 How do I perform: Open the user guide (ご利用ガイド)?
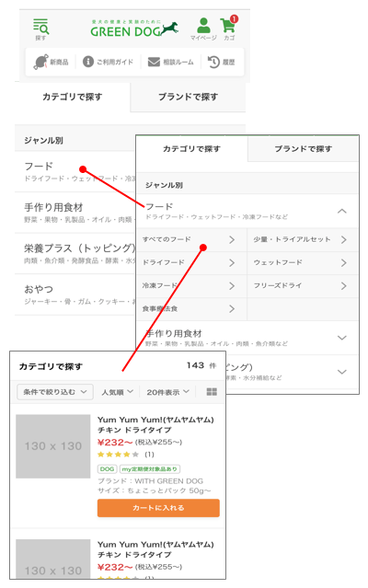[108, 62]
